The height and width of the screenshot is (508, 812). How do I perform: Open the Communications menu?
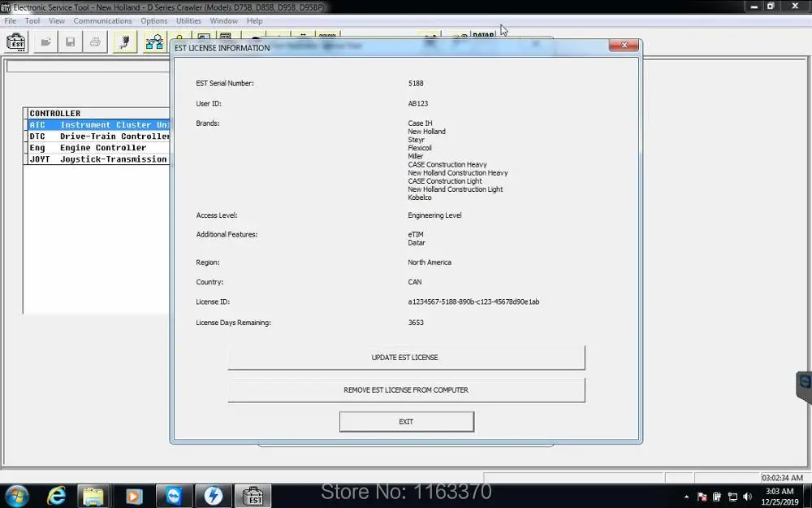102,21
